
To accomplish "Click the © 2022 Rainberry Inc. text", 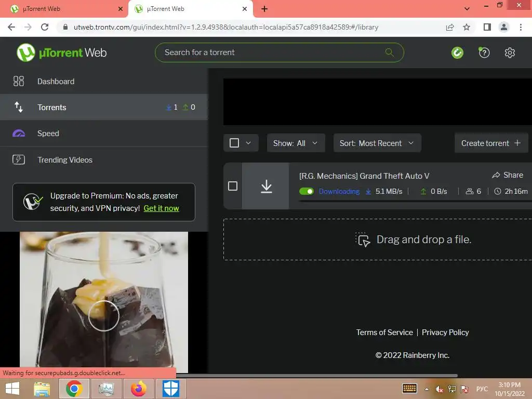I will click(x=412, y=355).
